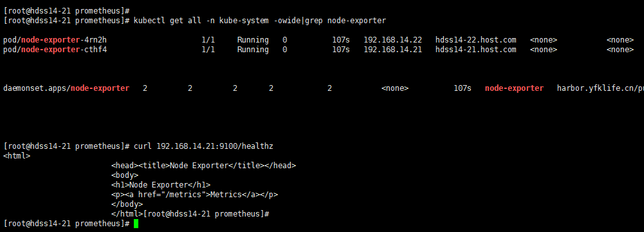Click the opening html tag line
Image resolution: width=644 pixels, height=232 pixels.
point(17,156)
